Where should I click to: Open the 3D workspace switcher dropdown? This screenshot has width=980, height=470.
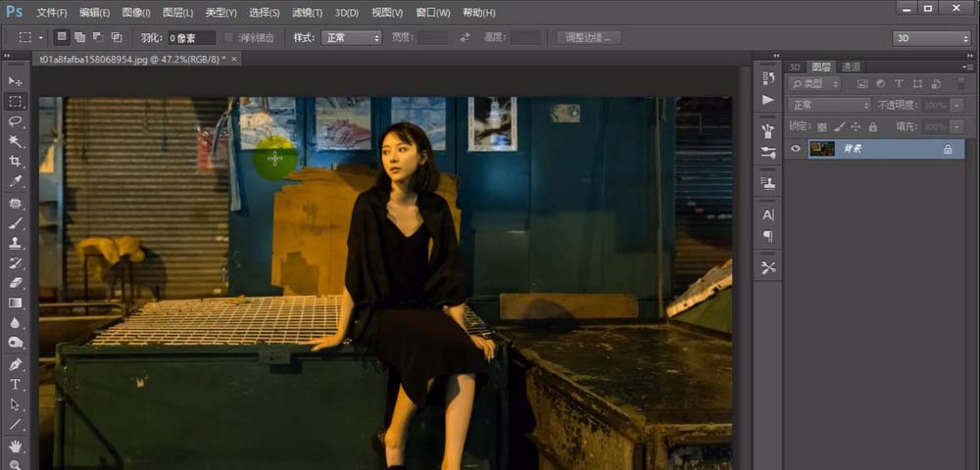pos(931,38)
